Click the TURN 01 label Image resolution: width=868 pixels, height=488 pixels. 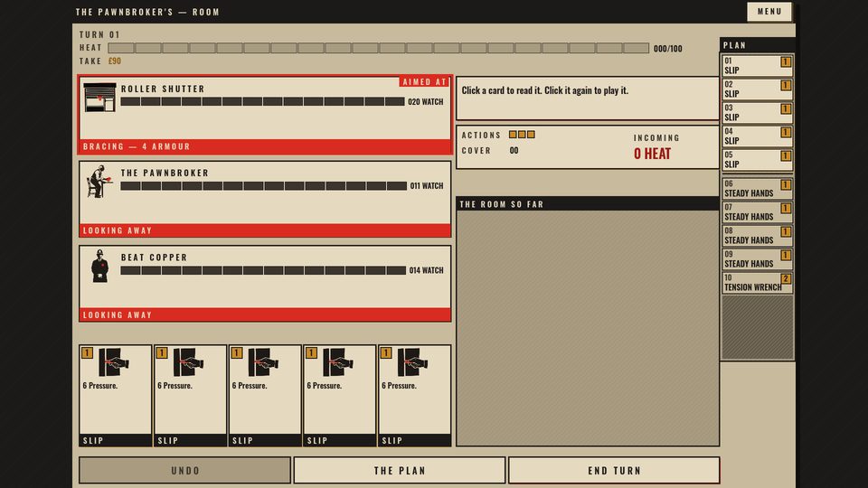pyautogui.click(x=99, y=34)
